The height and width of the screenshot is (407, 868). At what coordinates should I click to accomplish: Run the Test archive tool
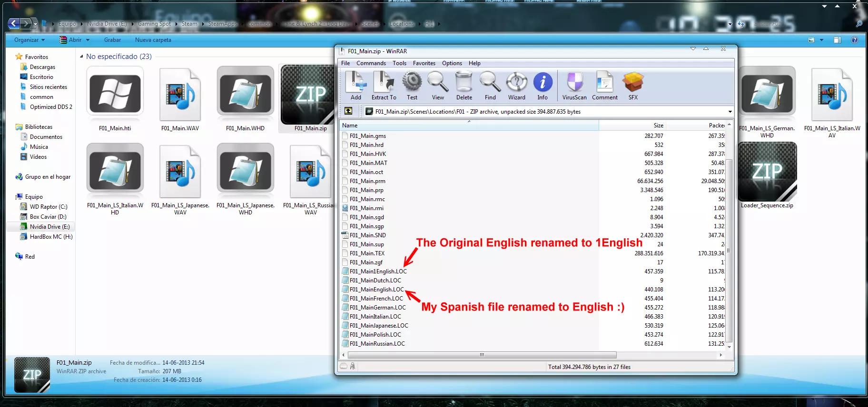tap(412, 86)
